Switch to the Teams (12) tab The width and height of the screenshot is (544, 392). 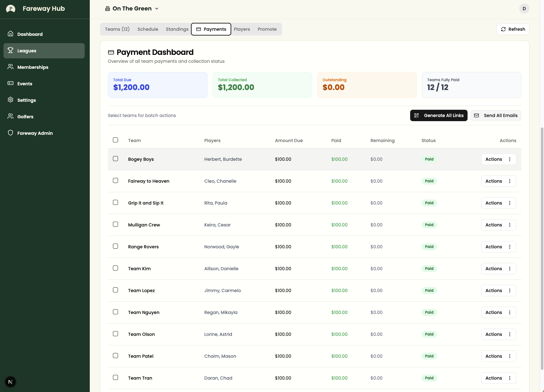tap(117, 29)
